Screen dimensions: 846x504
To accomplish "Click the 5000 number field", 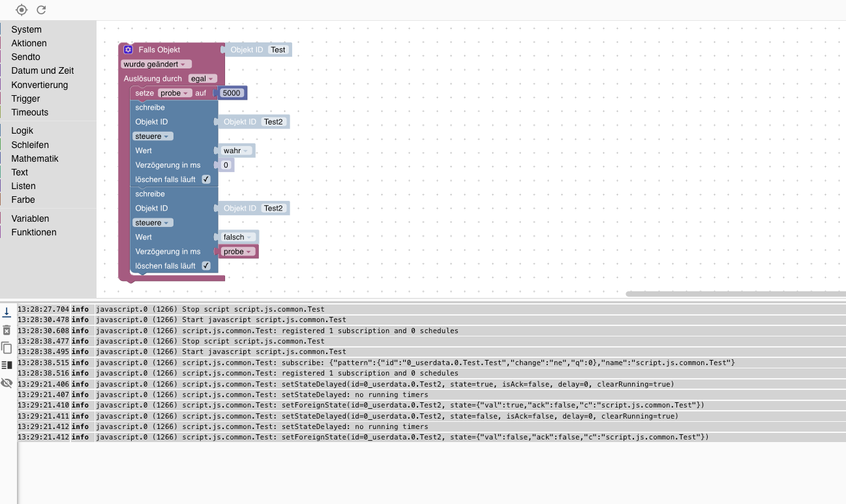I will (x=232, y=93).
